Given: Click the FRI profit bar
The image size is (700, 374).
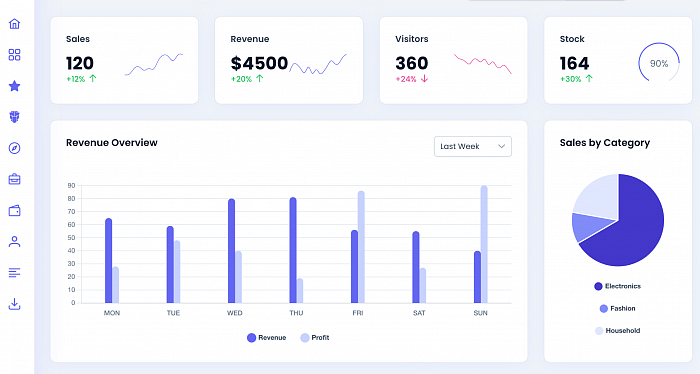Looking at the screenshot, I should 361,247.
